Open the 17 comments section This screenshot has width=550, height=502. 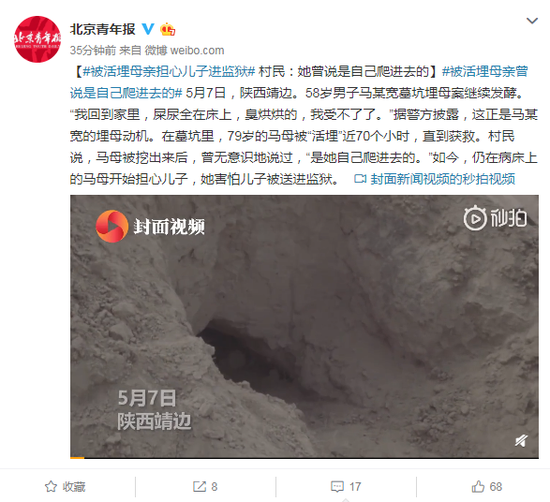click(x=346, y=487)
